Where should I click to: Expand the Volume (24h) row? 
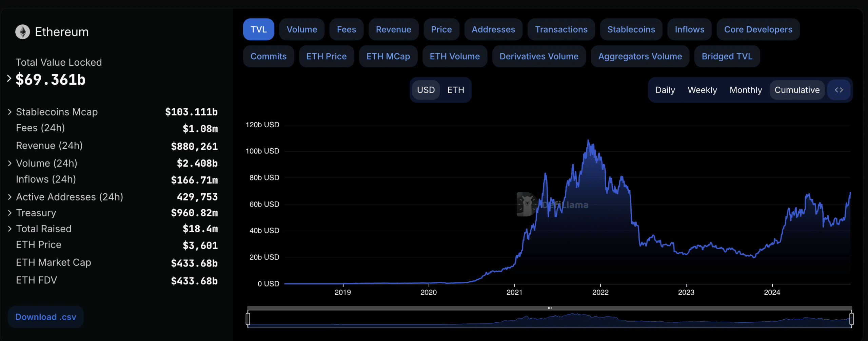tap(9, 163)
